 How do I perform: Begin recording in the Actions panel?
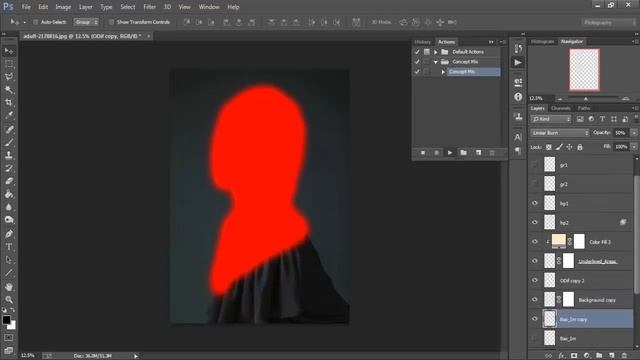click(x=436, y=153)
